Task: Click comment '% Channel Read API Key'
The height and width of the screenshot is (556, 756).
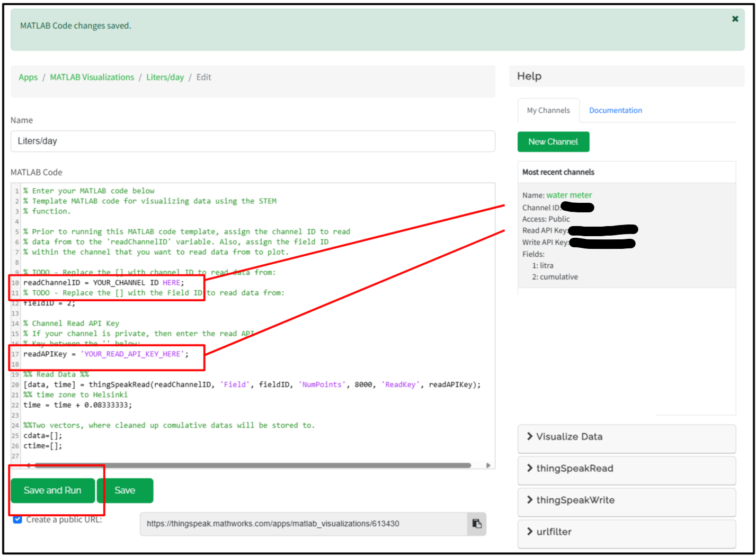Action: (x=71, y=324)
